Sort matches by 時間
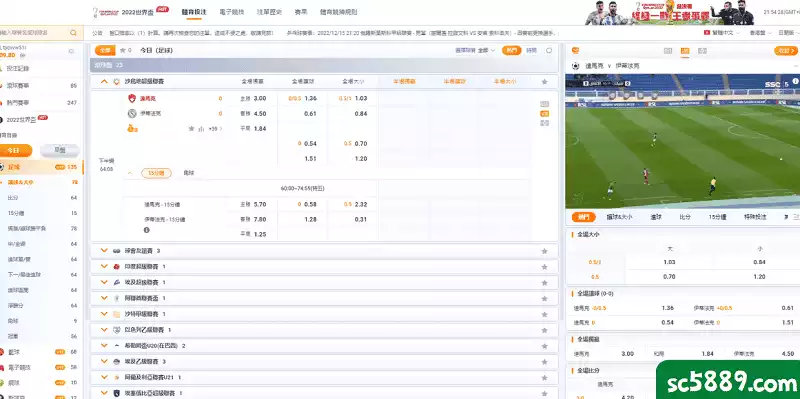 pos(532,51)
